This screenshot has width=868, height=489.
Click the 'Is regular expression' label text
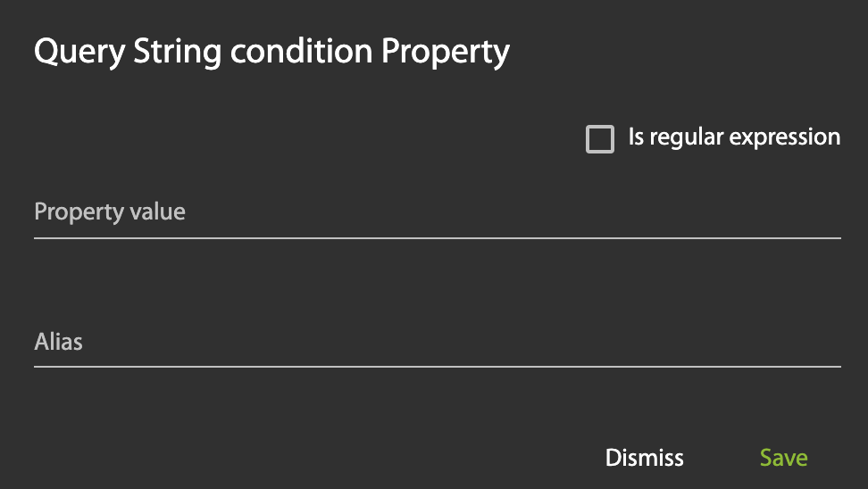point(734,137)
